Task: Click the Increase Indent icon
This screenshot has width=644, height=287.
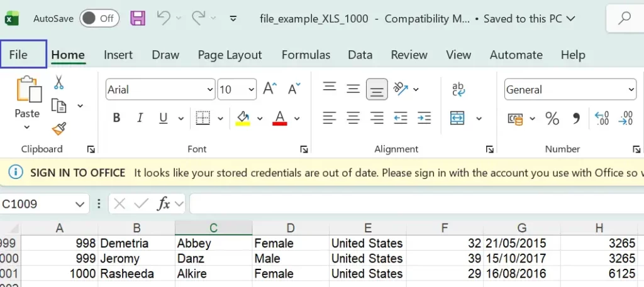Action: point(424,117)
